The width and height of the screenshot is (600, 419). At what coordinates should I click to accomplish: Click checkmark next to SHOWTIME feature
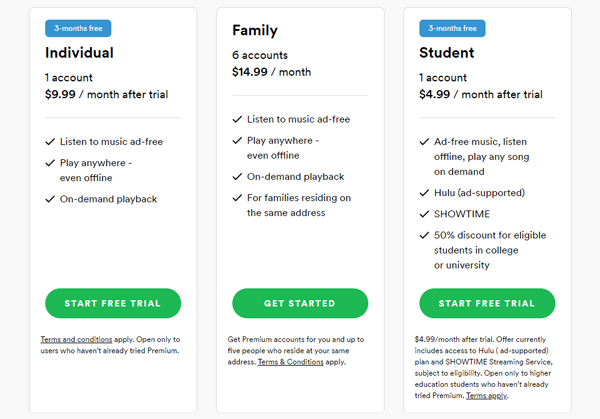(x=424, y=215)
